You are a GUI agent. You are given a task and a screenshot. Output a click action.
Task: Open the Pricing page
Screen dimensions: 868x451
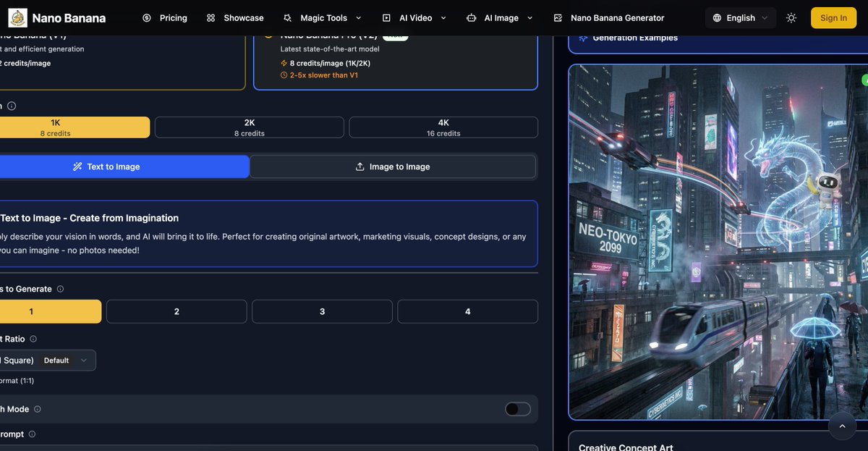pyautogui.click(x=165, y=18)
